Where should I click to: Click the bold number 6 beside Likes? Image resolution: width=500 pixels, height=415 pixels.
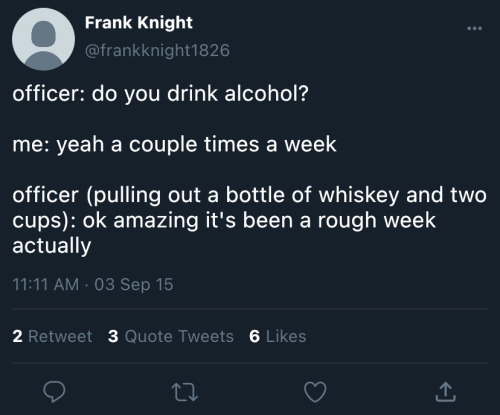[254, 336]
